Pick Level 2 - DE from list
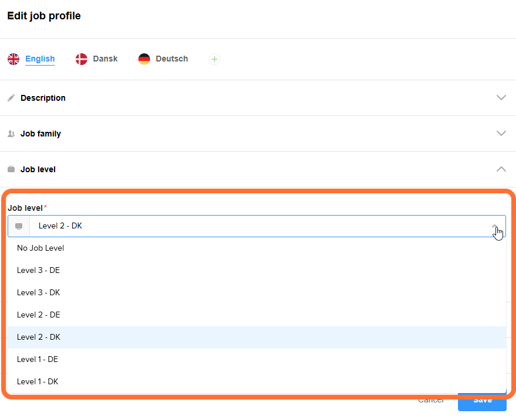 (x=257, y=315)
